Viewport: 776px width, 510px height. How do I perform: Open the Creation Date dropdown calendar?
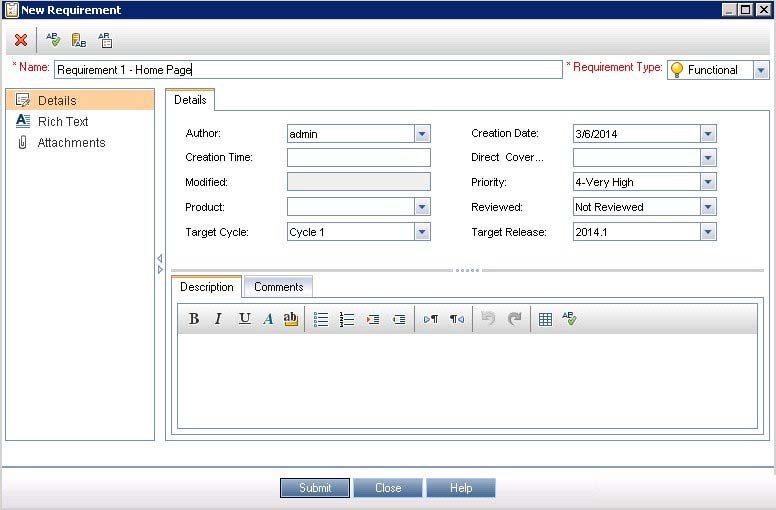(708, 134)
